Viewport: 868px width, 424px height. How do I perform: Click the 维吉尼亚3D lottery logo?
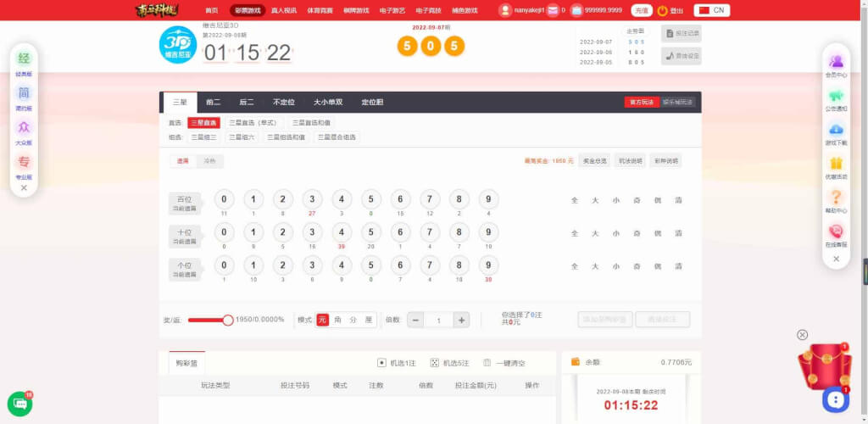click(178, 45)
